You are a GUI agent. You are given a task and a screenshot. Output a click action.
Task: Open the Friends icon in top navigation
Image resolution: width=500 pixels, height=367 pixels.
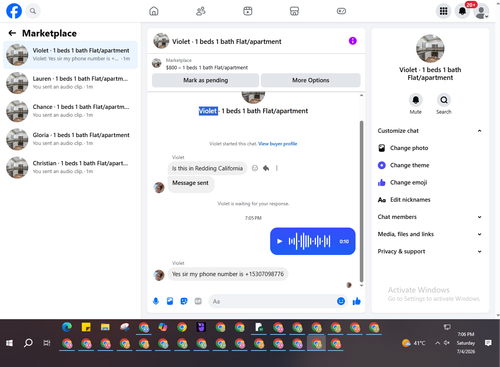(201, 11)
